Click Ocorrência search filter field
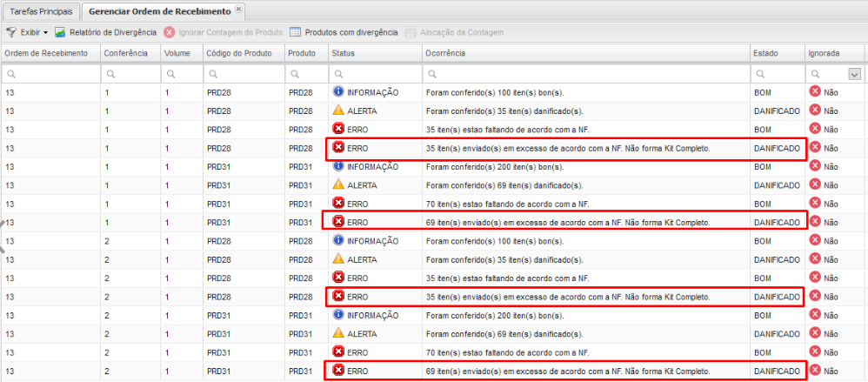The width and height of the screenshot is (868, 382). pos(586,74)
